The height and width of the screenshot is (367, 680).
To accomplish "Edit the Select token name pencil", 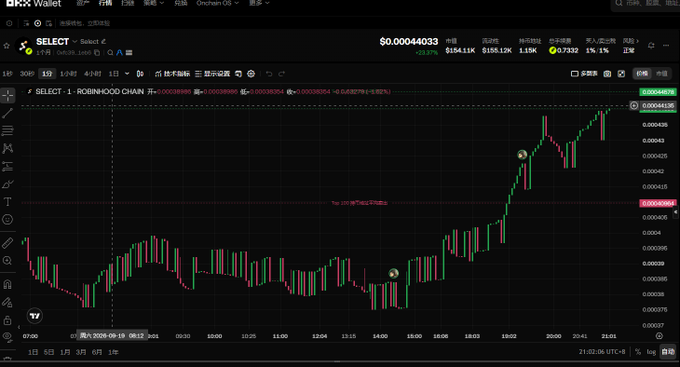I will click(103, 42).
